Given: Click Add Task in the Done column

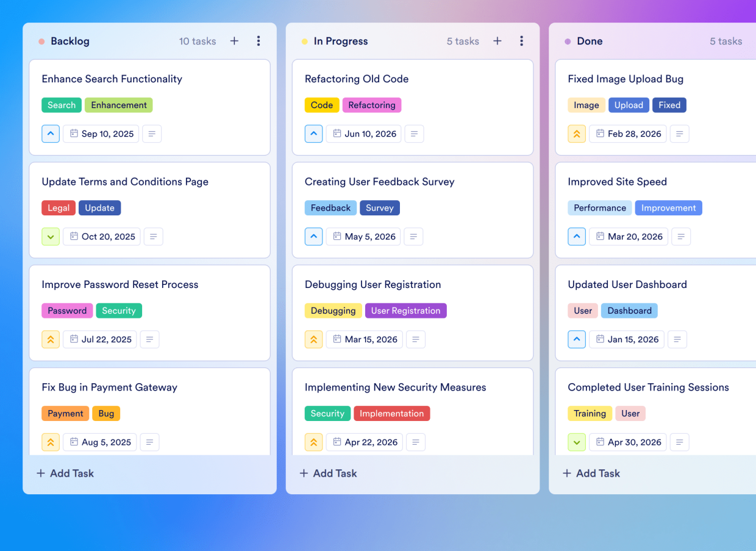Looking at the screenshot, I should point(591,473).
